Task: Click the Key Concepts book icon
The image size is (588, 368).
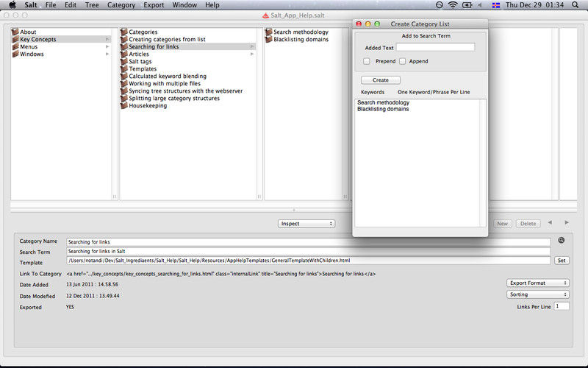Action: tap(15, 39)
